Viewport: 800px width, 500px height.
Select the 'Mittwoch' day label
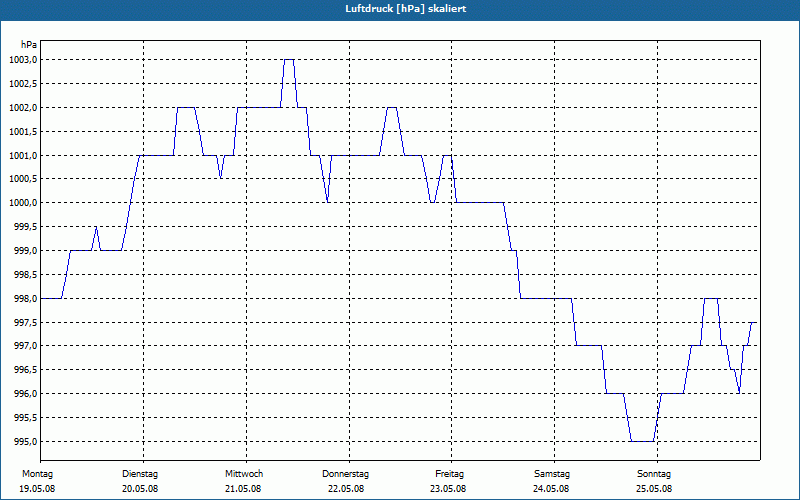[244, 474]
